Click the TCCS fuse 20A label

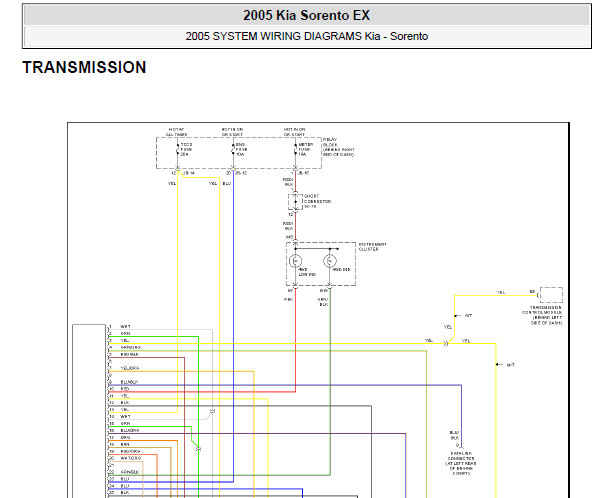tap(186, 149)
